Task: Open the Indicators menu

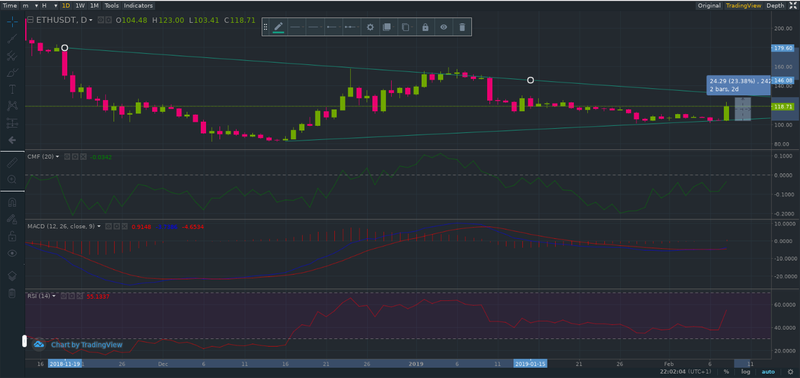Action: (x=138, y=6)
